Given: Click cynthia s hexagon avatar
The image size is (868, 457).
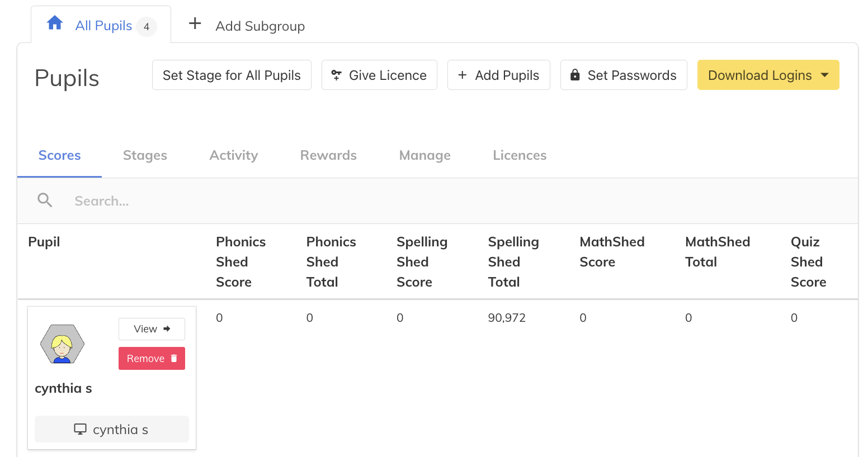Looking at the screenshot, I should tap(62, 344).
